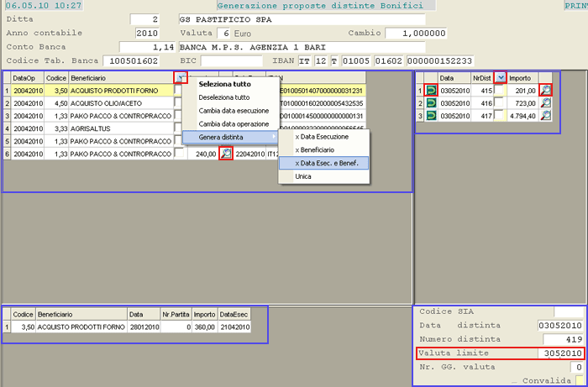Click dropdown arrow beside Beneficiario column header
This screenshot has height=387, width=588.
point(180,77)
